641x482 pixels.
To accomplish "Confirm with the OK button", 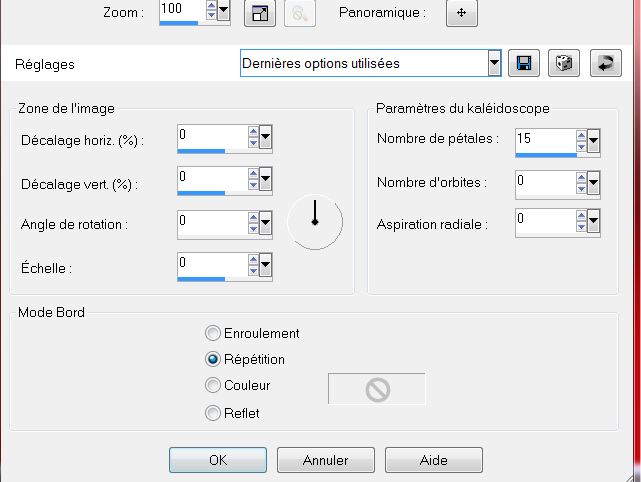I will [x=218, y=460].
